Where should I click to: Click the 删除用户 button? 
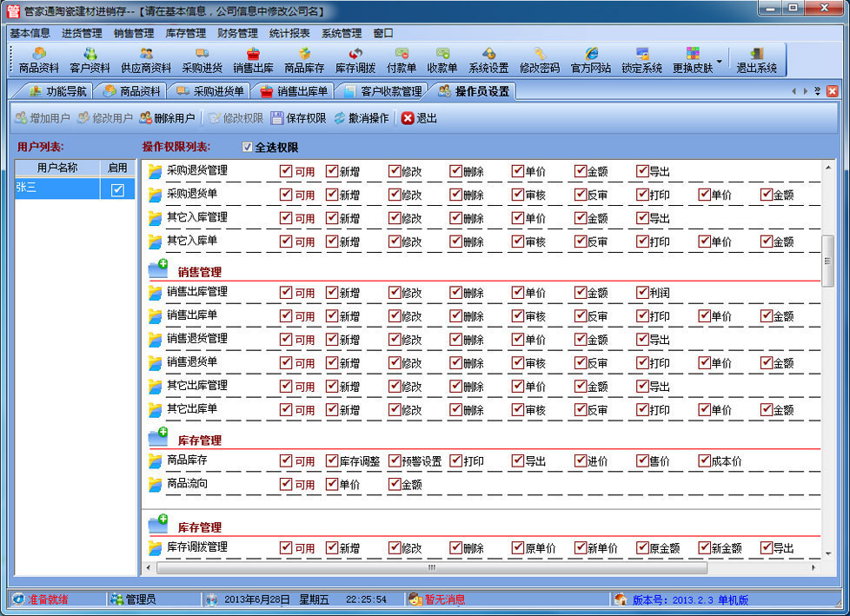click(167, 118)
